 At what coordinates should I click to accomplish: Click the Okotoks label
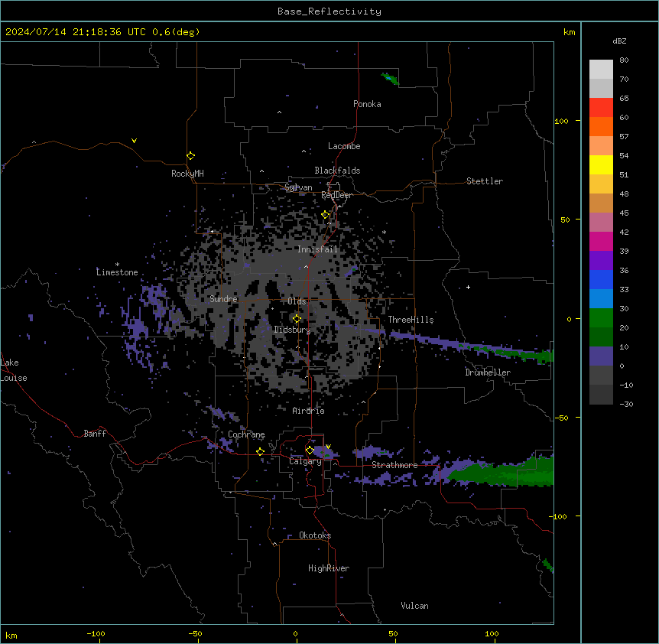pos(315,535)
